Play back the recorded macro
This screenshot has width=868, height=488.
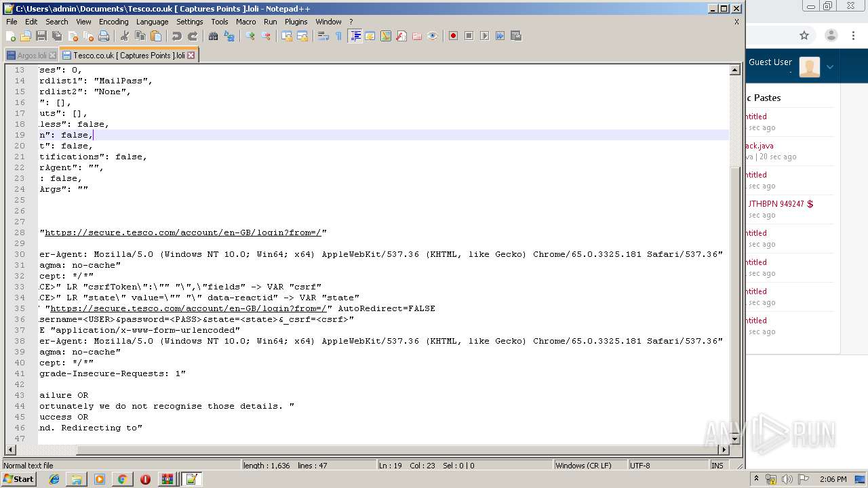[484, 36]
